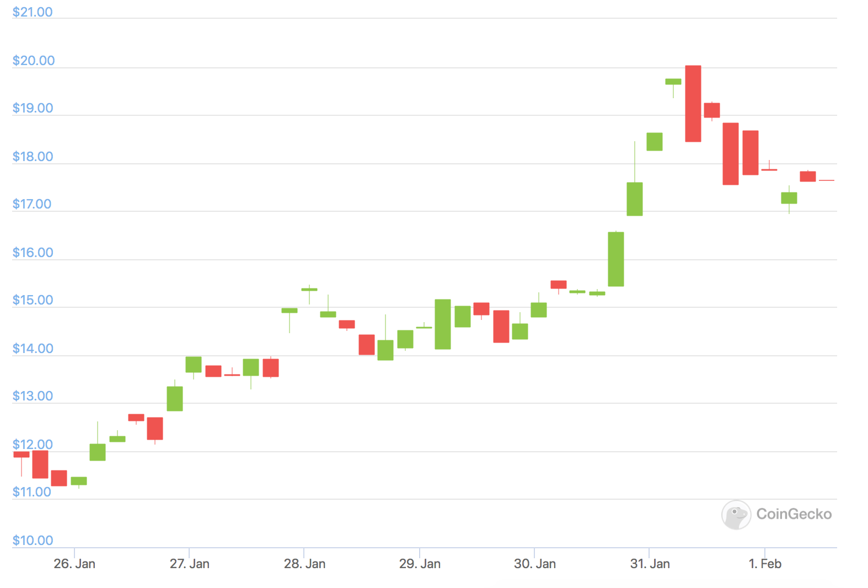Pick the 29. Jan date label
The image size is (868, 588).
(x=420, y=564)
